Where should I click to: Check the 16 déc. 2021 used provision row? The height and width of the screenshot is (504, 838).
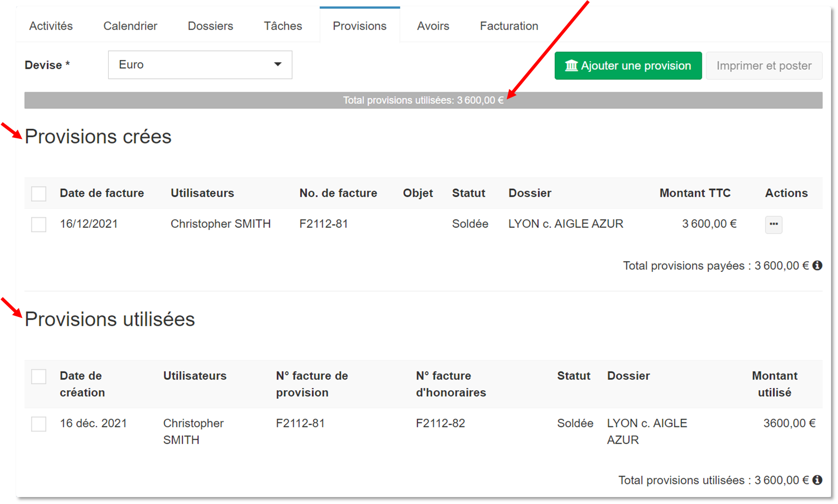click(x=39, y=424)
